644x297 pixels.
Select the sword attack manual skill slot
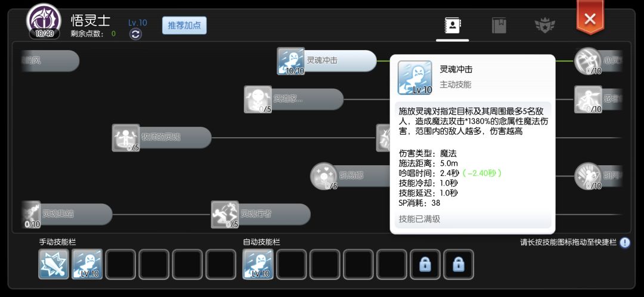[x=54, y=264]
